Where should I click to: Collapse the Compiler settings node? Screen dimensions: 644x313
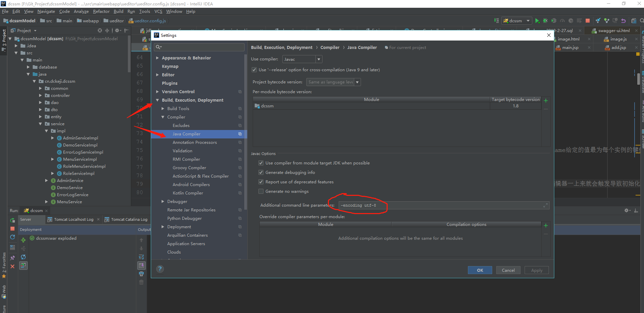(x=163, y=117)
